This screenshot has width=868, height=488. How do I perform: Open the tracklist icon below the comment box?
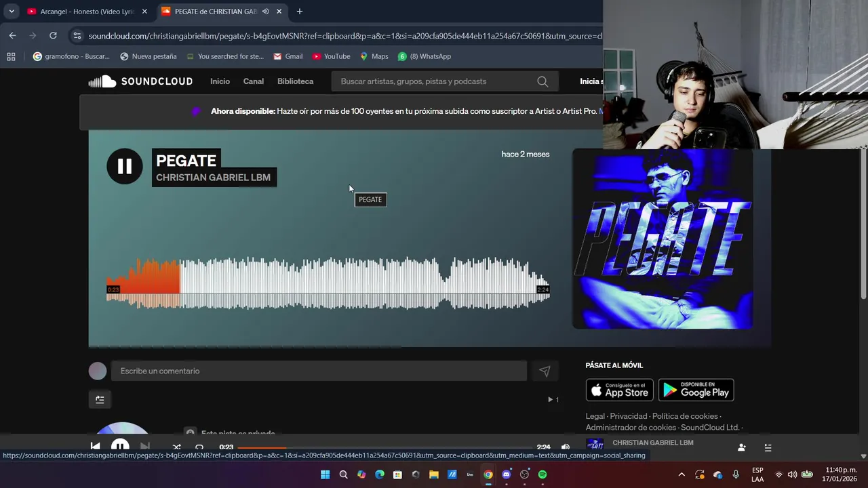click(x=100, y=399)
